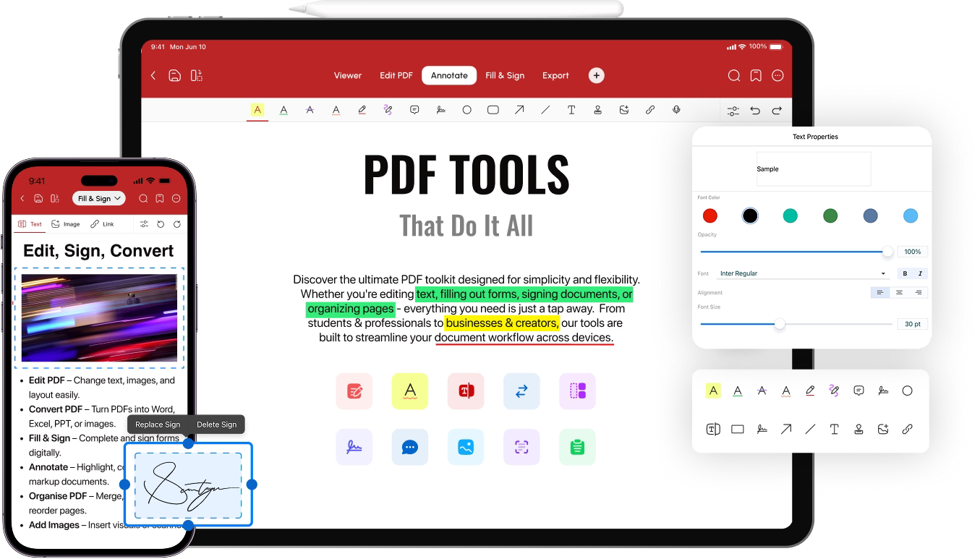
Task: Pick the Arrow drawing tool
Action: pyautogui.click(x=519, y=109)
